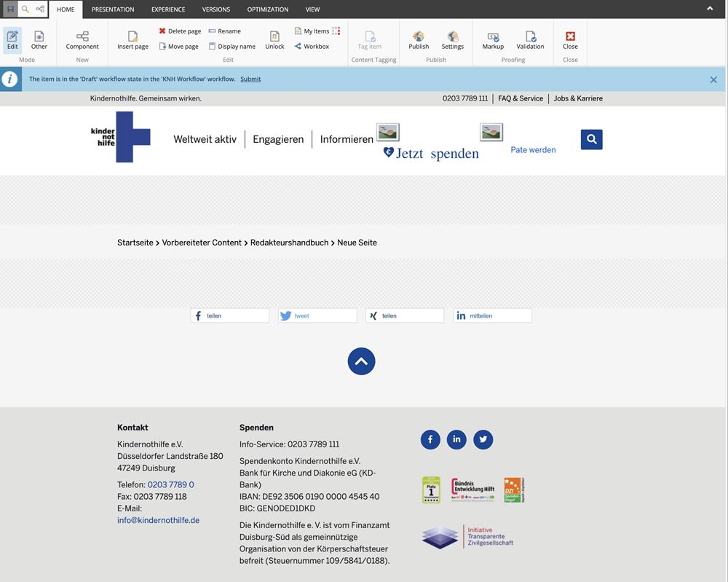The image size is (728, 582).
Task: Click the save icon in the top-left corner
Action: pos(10,9)
